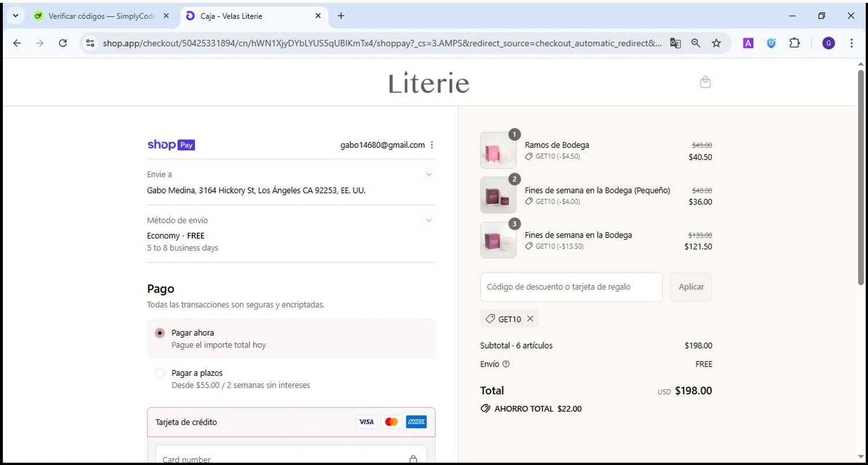Click the Aplicar discount button
868x465 pixels.
[x=691, y=287]
